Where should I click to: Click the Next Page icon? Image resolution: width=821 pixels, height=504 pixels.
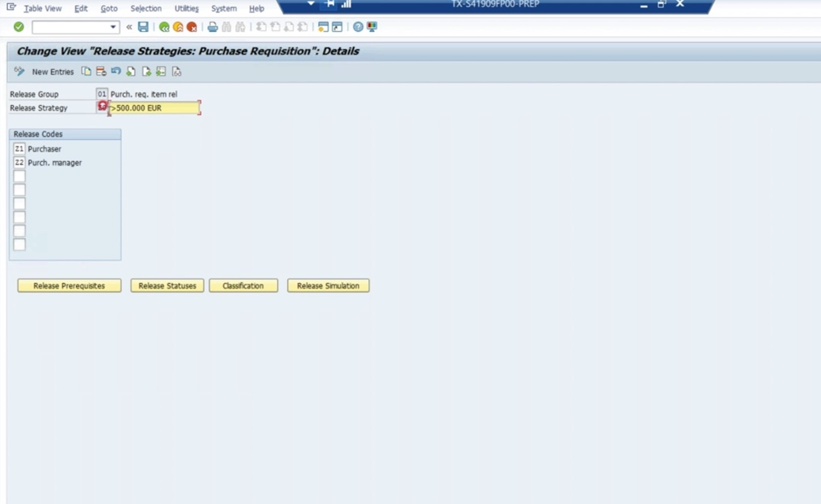click(289, 26)
